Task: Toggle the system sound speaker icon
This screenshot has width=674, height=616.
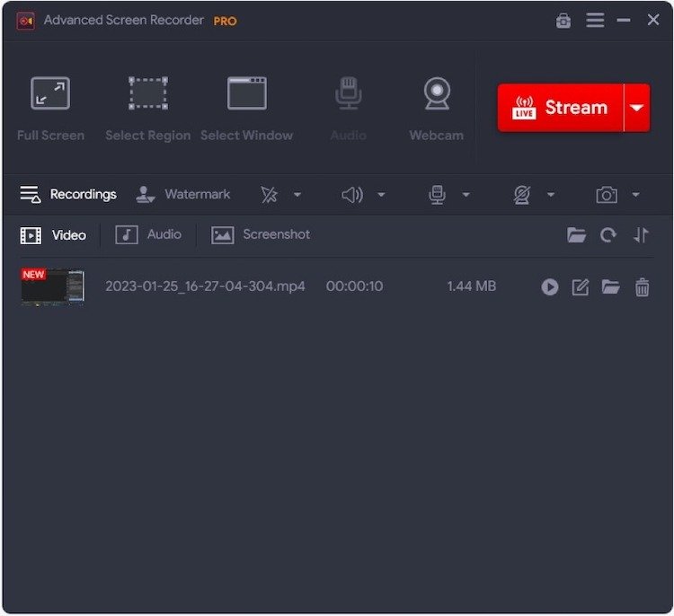Action: 352,195
